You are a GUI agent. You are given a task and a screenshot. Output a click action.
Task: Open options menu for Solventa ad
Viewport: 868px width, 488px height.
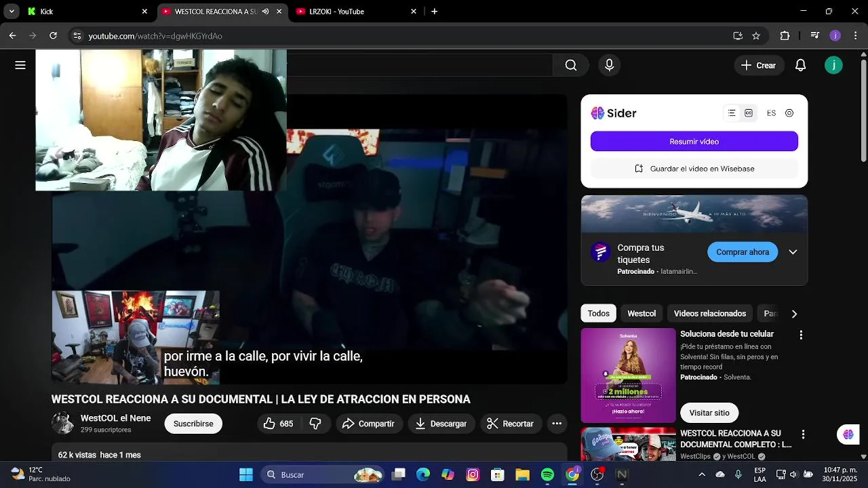801,335
